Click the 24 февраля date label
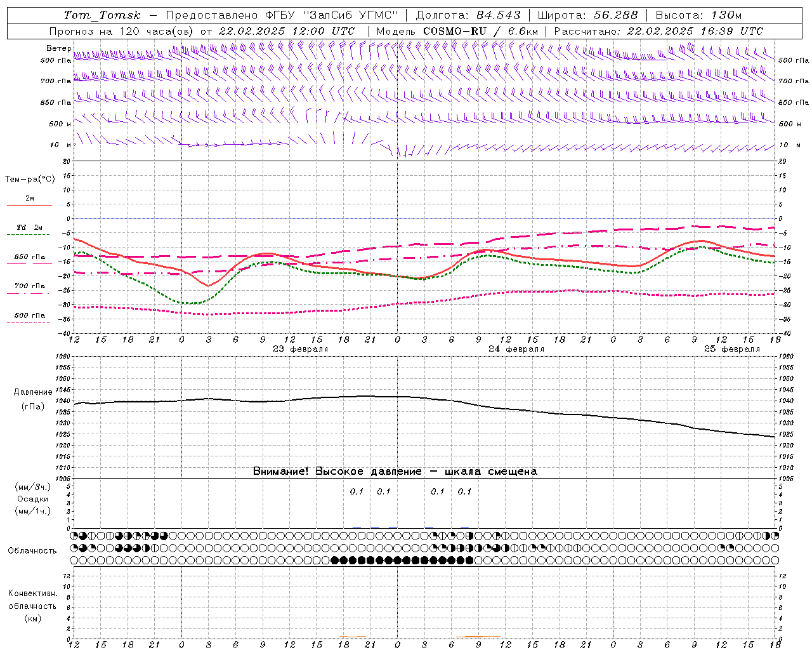Viewport: 812px width, 650px height. [x=516, y=349]
